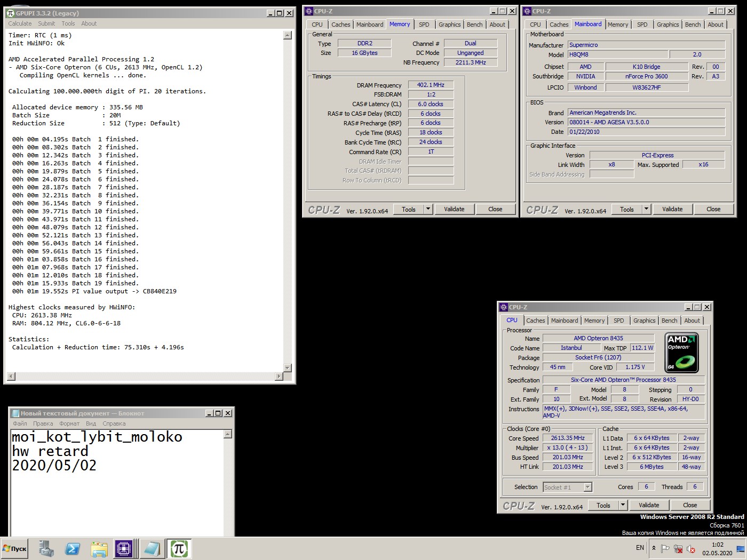Click Validate in Mainboard CPU-Z window

tap(672, 209)
